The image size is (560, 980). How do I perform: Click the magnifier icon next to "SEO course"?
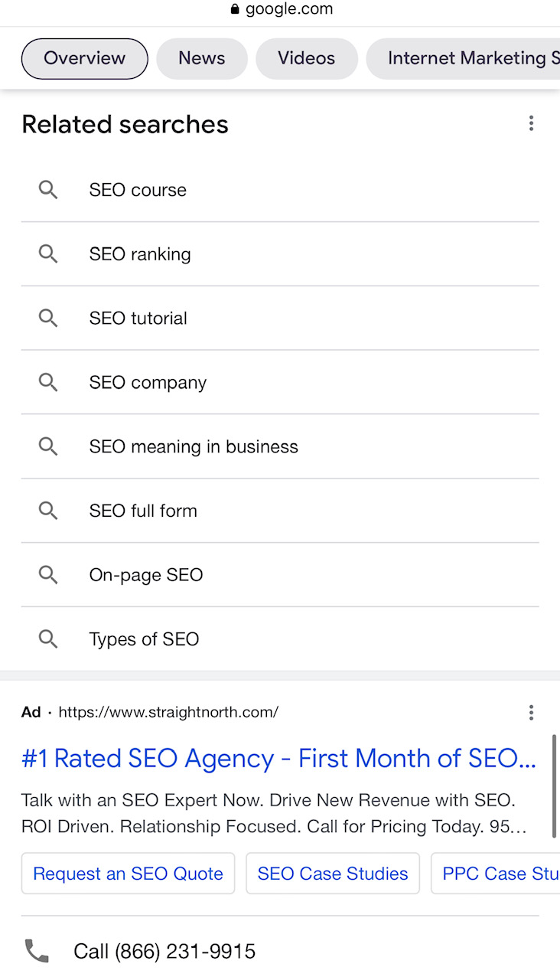coord(47,190)
